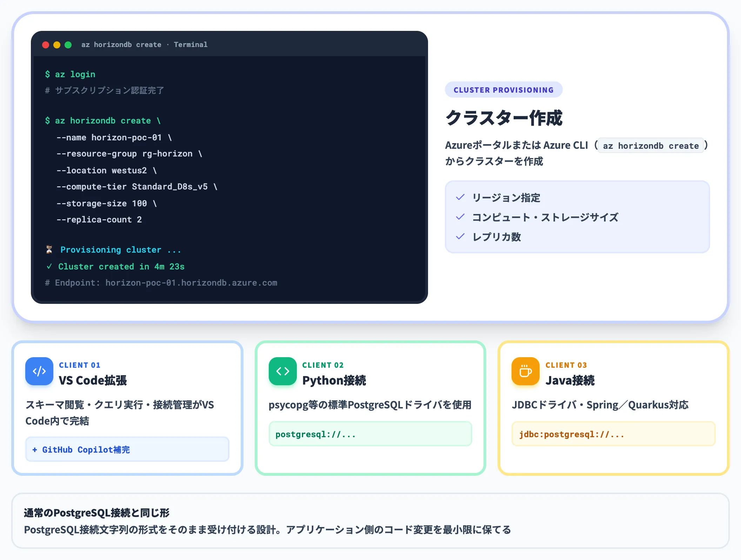Select the --name horizon-poc-01 line
The image size is (741, 560).
pyautogui.click(x=114, y=137)
